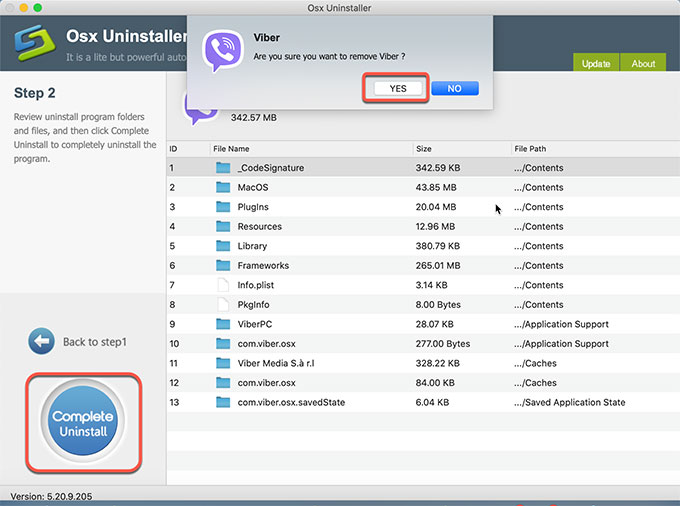Click folder icon in row 12
The width and height of the screenshot is (680, 506).
point(223,382)
